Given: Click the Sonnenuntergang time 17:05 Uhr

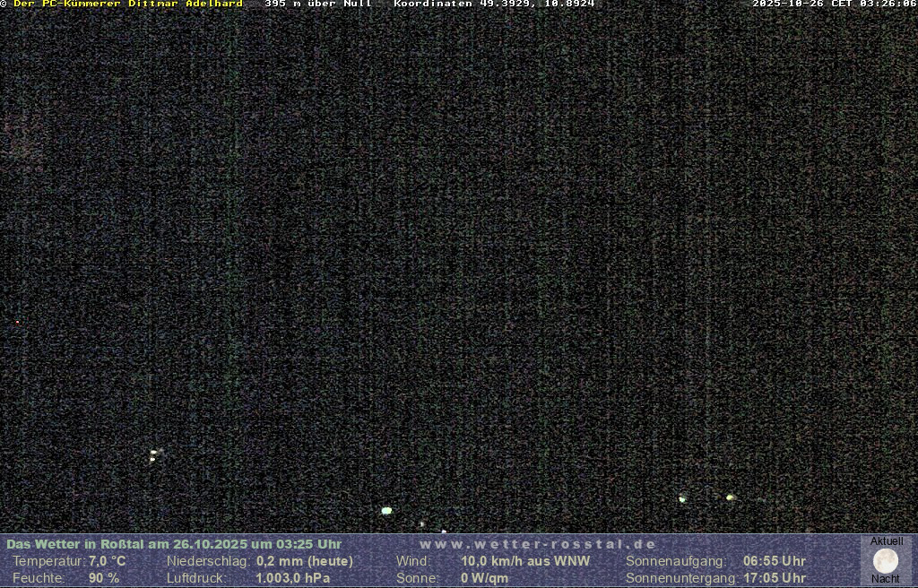Looking at the screenshot, I should tap(774, 578).
